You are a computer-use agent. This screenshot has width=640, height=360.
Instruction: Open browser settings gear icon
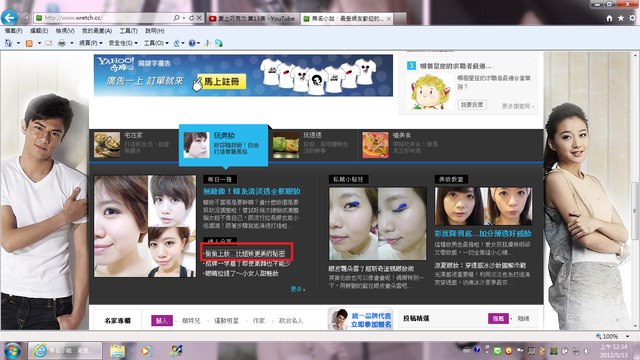click(632, 18)
